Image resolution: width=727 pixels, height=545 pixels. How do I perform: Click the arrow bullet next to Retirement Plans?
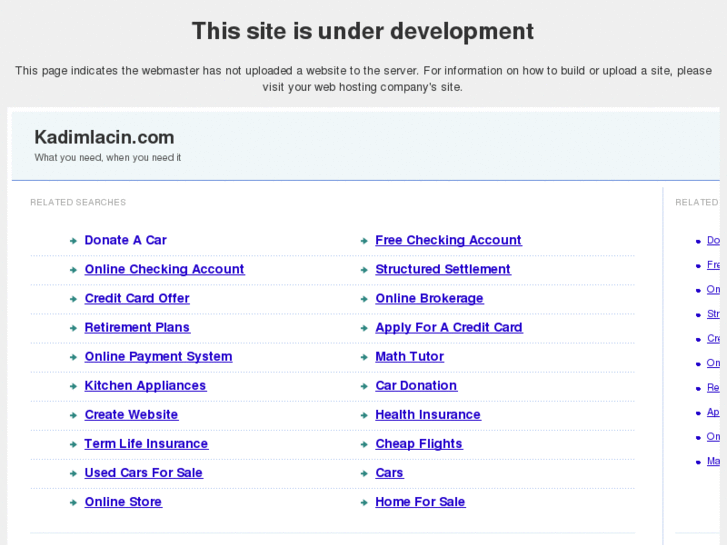point(74,328)
